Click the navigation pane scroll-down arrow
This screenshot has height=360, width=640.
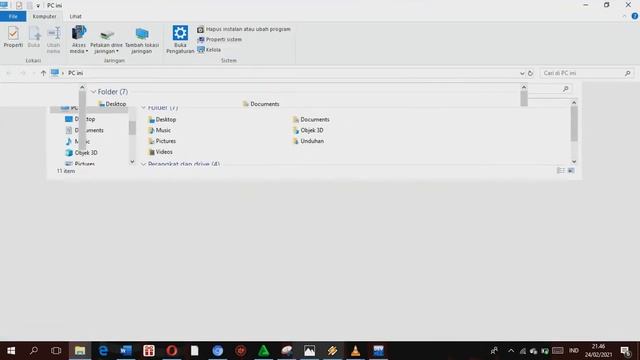pos(132,162)
